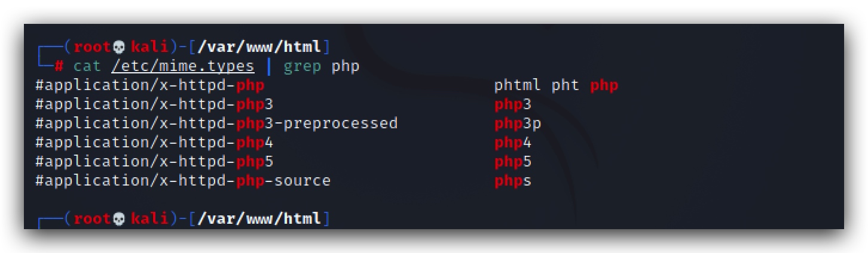Screen dimensions: 868x253
Task: Click the underlined /etc/mime.types path
Action: [x=183, y=66]
